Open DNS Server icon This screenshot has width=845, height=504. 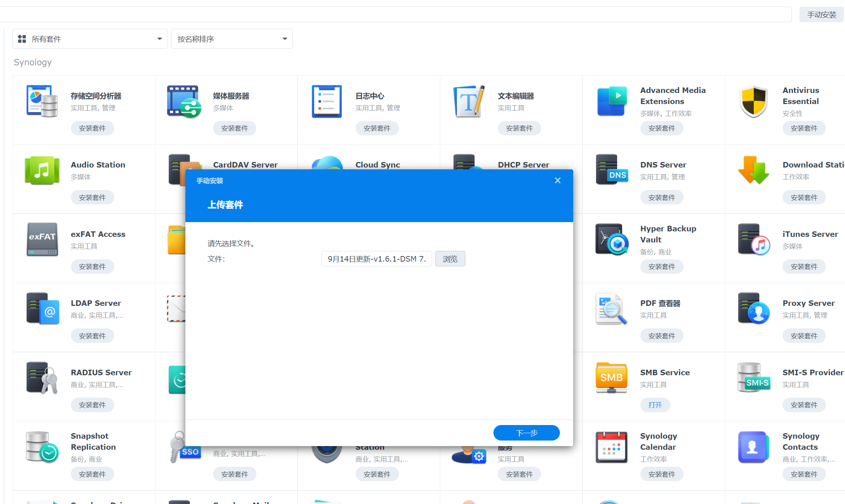612,170
